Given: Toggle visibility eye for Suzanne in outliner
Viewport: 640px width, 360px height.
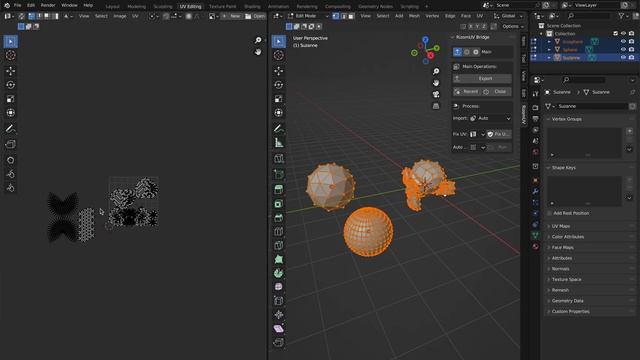Looking at the screenshot, I should (x=623, y=58).
